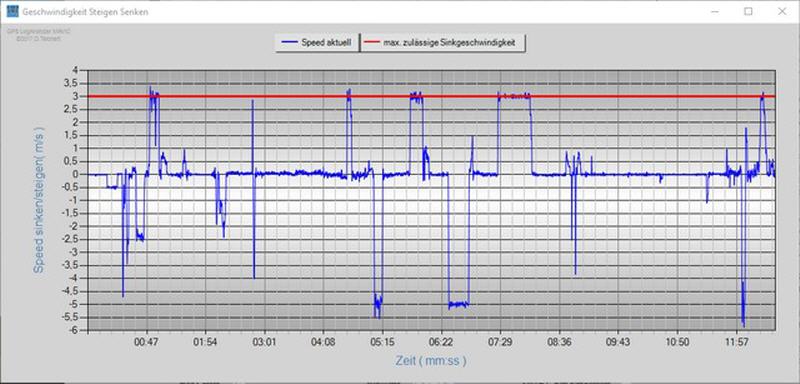The width and height of the screenshot is (800, 384).
Task: Click the window title 'Geschwindigkeit Steigen Senken'
Action: coord(85,12)
